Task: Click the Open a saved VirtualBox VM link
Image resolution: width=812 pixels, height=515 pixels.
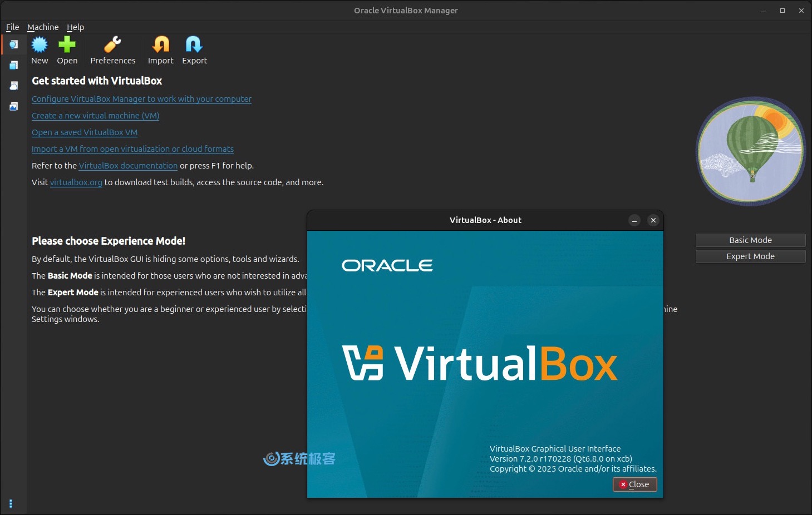Action: coord(85,132)
